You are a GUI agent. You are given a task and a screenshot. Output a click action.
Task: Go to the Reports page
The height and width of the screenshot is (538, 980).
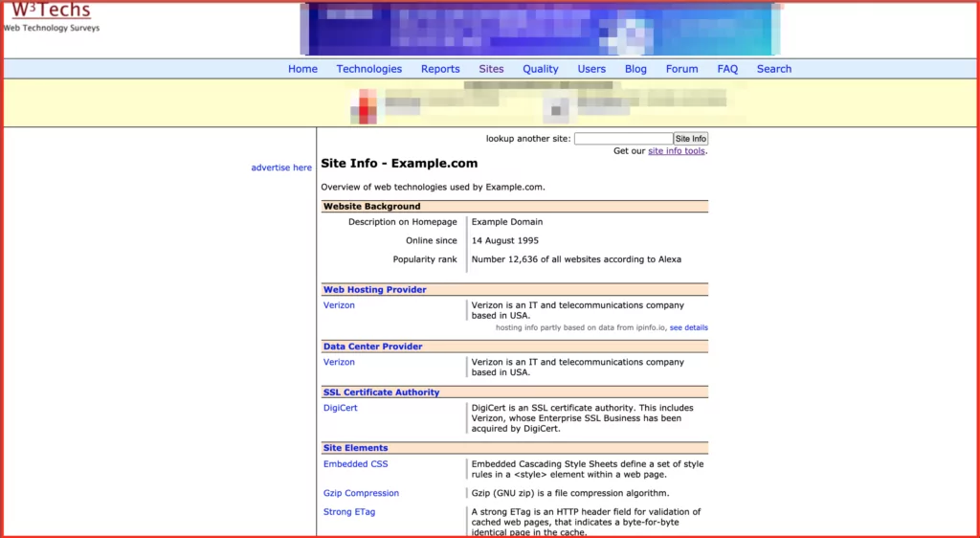[440, 69]
